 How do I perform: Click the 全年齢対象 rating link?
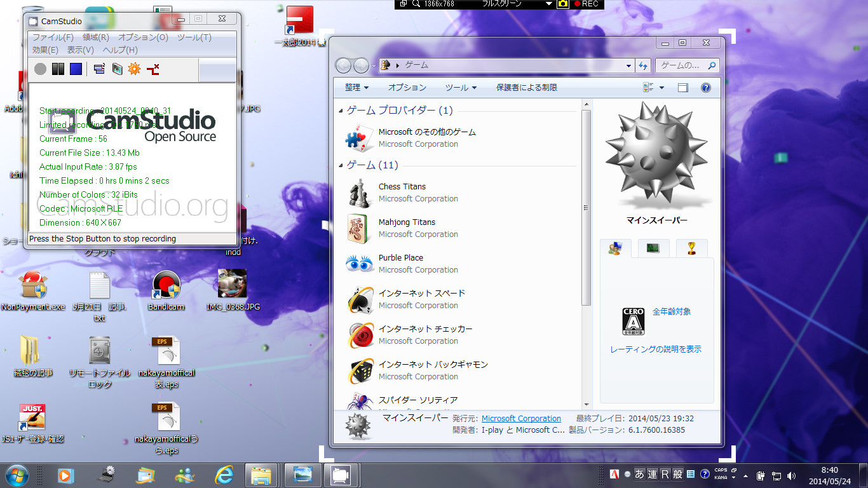click(672, 312)
